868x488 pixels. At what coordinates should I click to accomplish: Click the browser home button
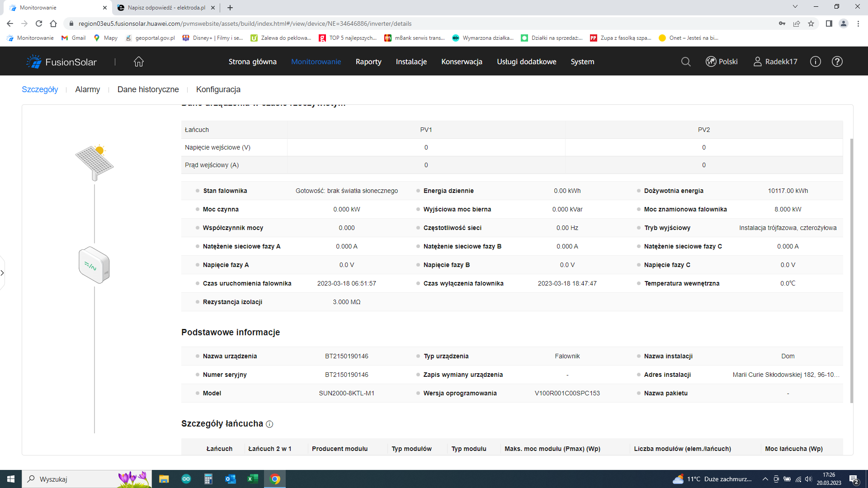point(53,23)
